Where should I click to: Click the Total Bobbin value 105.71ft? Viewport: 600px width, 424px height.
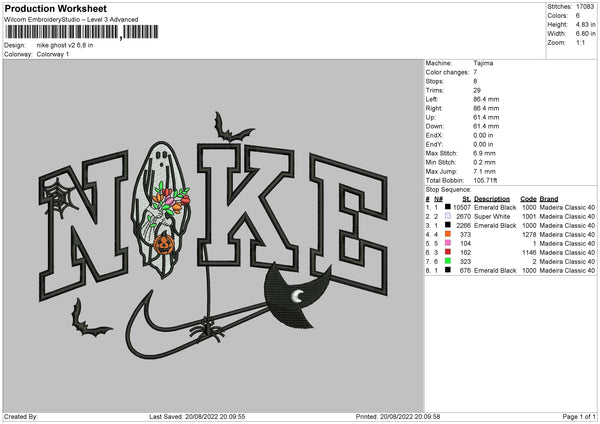click(x=485, y=180)
